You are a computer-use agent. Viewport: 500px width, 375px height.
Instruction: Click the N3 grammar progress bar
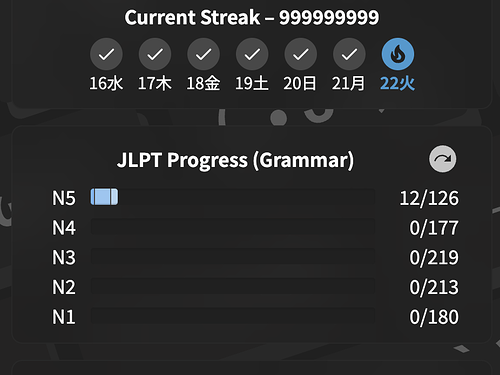point(233,256)
